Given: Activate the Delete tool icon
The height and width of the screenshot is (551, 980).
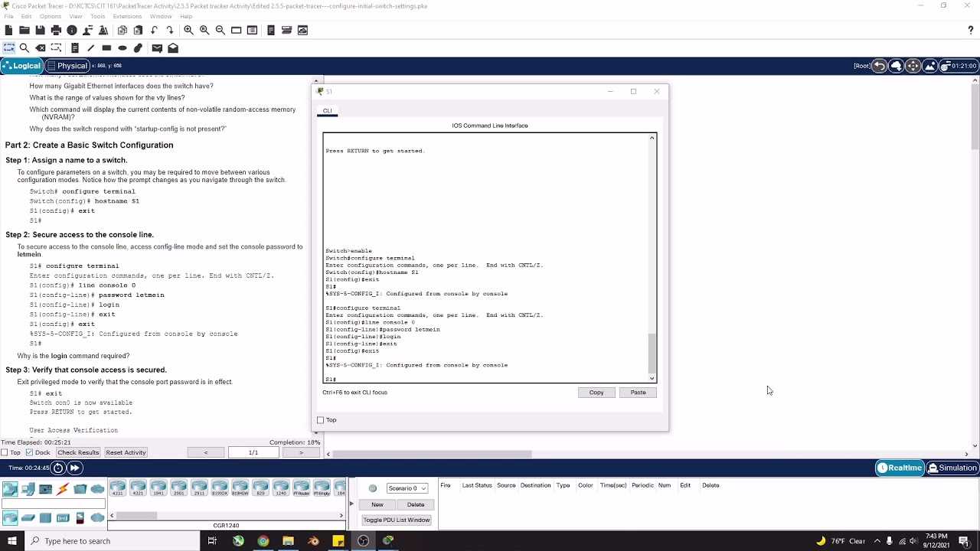Looking at the screenshot, I should 41,47.
